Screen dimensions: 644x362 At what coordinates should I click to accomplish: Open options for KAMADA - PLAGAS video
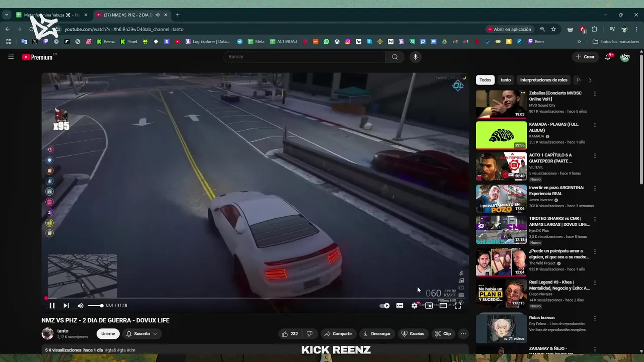[595, 125]
